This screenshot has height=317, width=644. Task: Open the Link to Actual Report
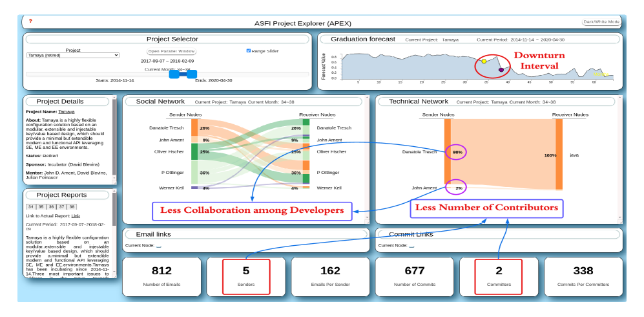[x=76, y=216]
